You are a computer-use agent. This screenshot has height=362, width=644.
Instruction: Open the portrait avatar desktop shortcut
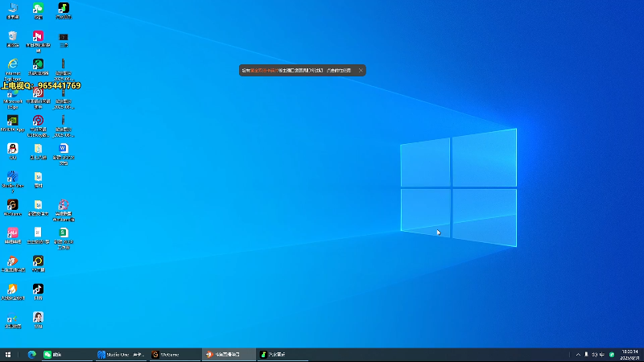point(38,319)
